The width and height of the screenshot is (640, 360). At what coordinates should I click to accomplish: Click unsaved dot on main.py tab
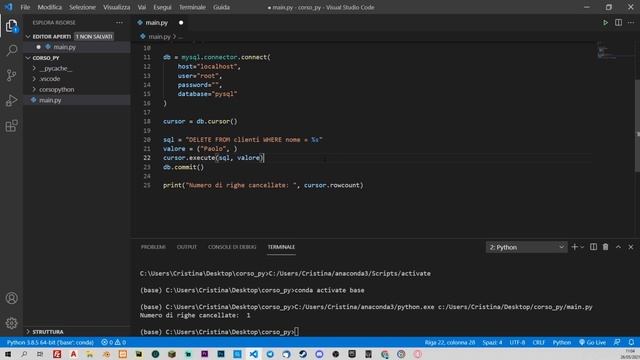coord(181,22)
